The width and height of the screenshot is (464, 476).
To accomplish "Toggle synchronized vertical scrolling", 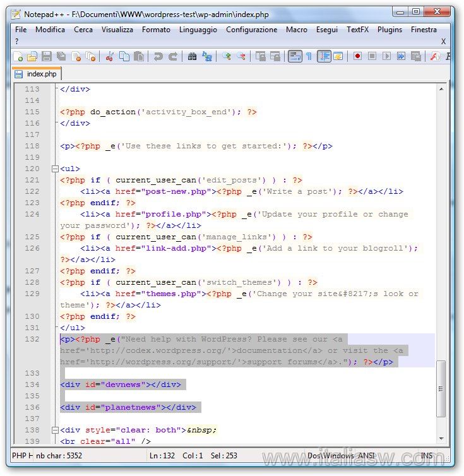I will (260, 56).
